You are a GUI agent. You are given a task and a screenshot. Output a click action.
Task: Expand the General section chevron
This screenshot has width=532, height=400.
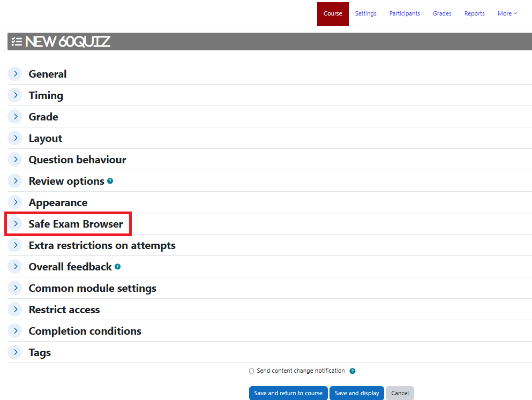point(15,73)
